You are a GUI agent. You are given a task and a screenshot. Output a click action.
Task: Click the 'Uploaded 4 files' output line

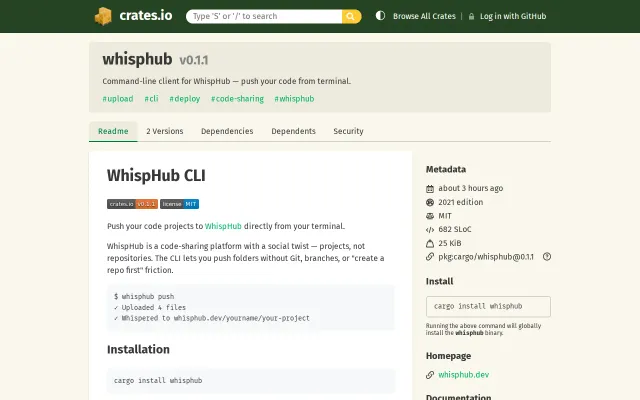coord(150,307)
